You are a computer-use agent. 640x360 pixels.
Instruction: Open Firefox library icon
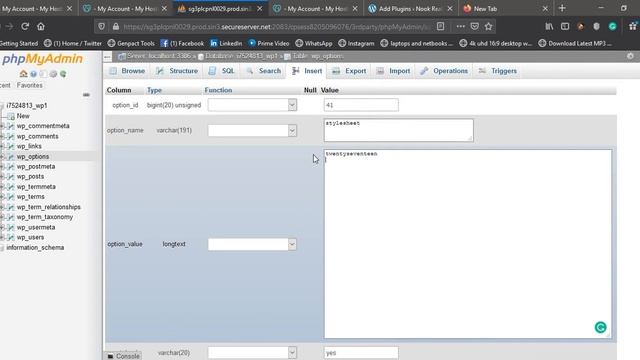click(x=549, y=27)
